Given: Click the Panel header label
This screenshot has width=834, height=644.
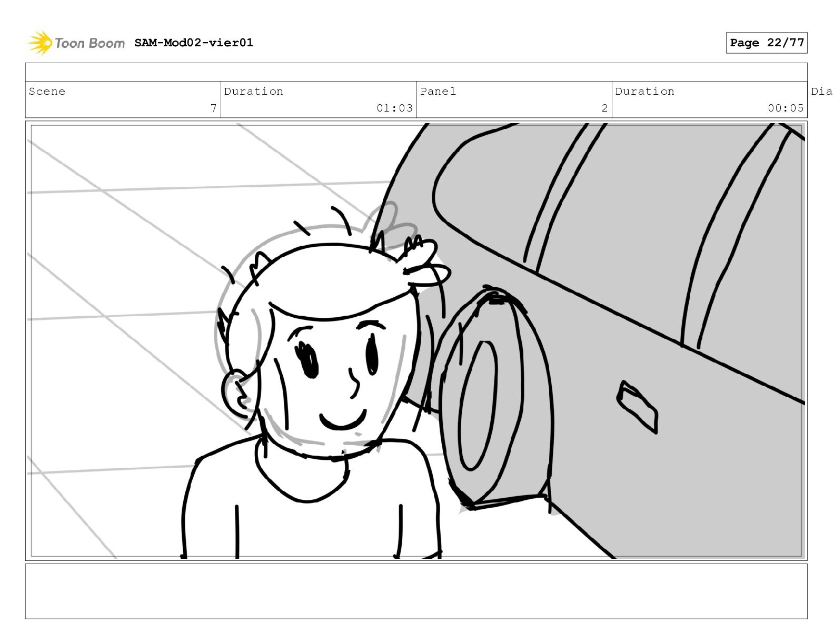Looking at the screenshot, I should pyautogui.click(x=438, y=91).
